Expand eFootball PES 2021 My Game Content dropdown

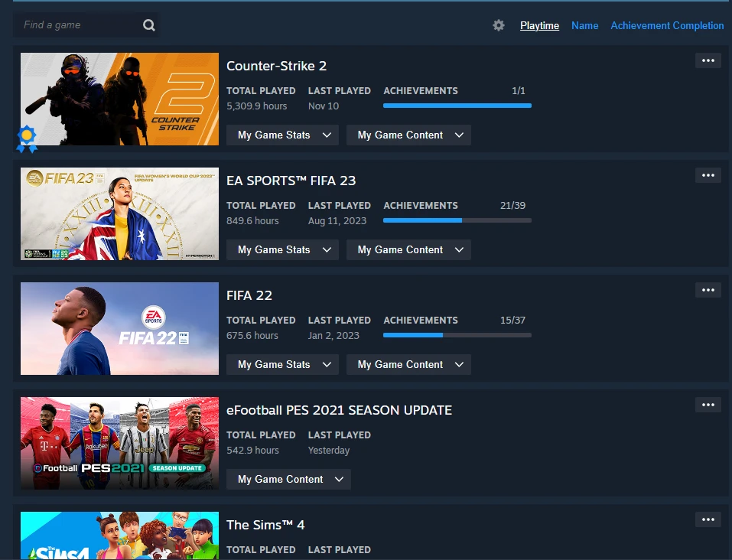pos(288,480)
